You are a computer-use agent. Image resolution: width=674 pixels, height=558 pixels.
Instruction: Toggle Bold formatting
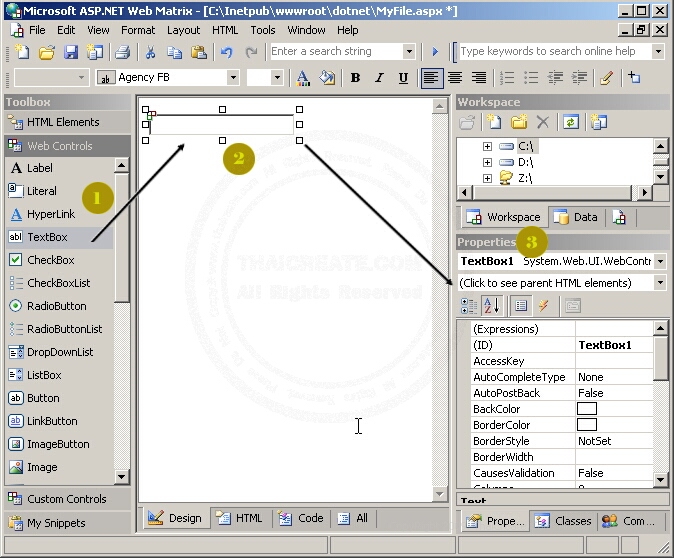coord(356,78)
